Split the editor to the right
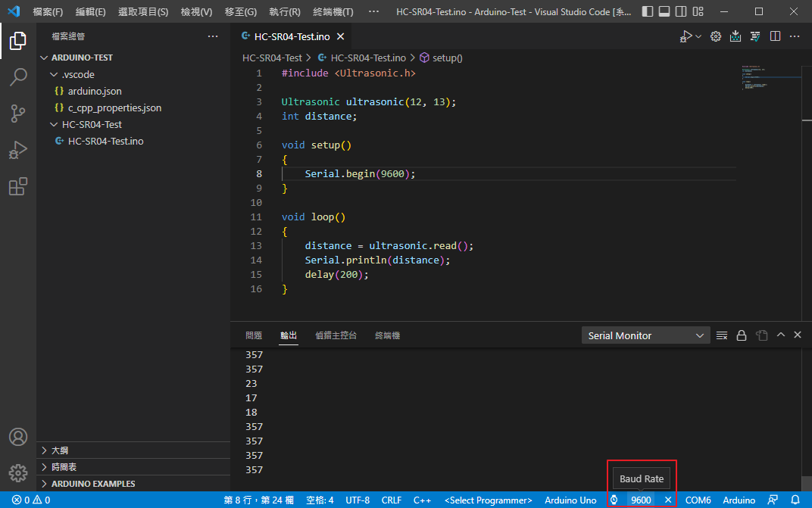812x508 pixels. (775, 36)
